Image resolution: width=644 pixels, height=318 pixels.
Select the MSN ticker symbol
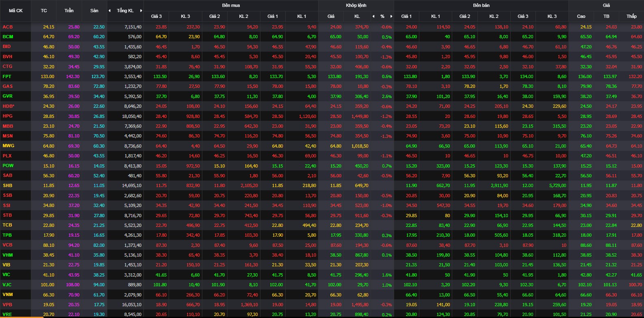8,136
